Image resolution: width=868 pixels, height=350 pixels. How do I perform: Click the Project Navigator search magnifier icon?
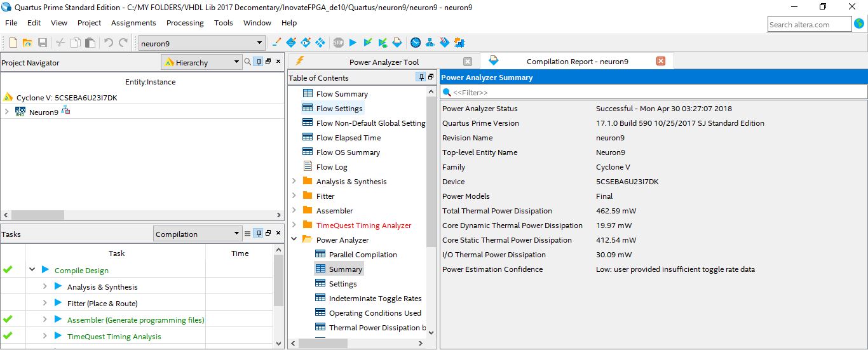248,62
